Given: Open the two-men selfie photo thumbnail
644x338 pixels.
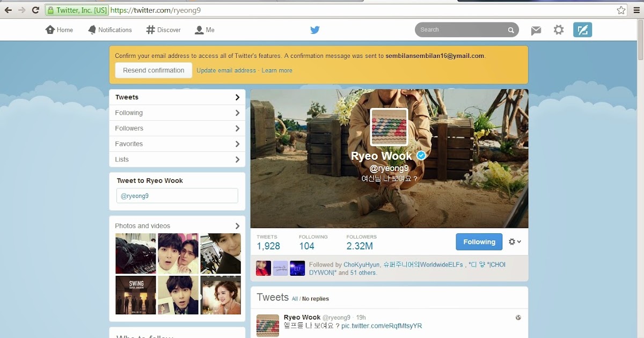Looking at the screenshot, I should tap(178, 253).
